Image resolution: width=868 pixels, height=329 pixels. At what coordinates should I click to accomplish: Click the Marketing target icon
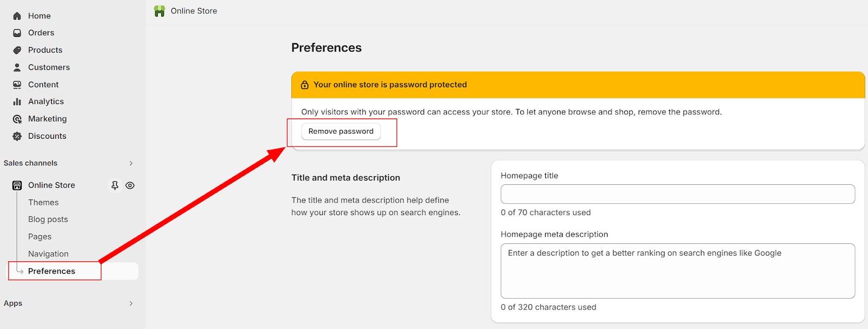[17, 119]
